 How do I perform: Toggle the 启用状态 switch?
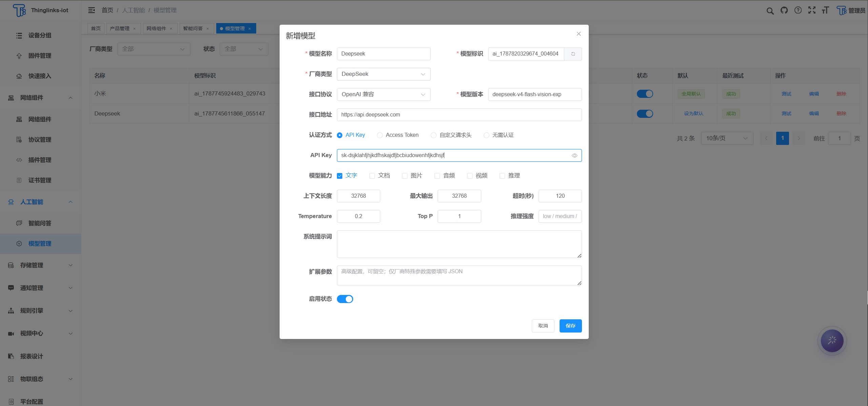coord(345,299)
